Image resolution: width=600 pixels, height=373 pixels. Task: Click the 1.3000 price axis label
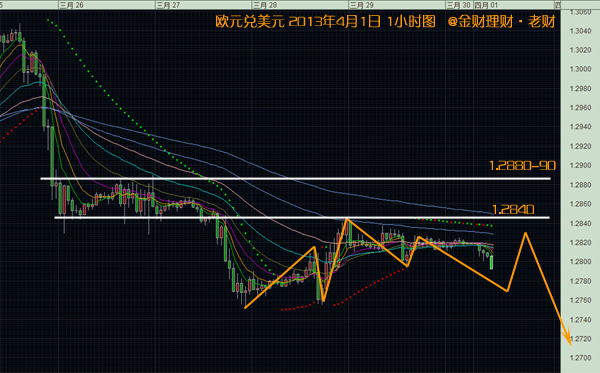pos(580,69)
